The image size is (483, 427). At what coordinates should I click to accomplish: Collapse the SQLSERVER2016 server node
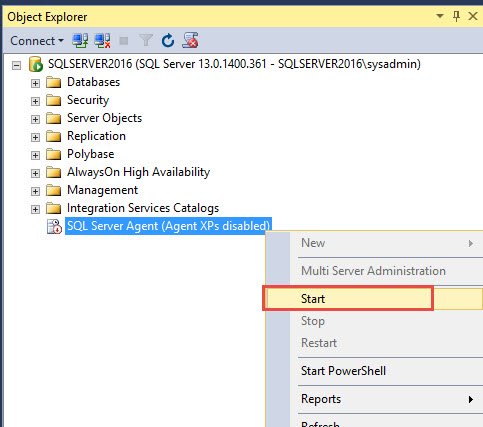(16, 65)
